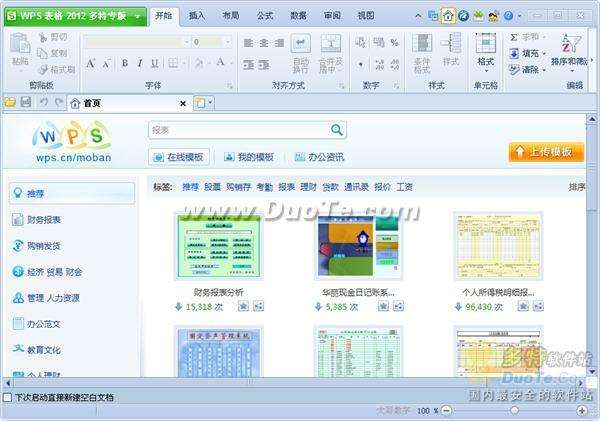
Task: Share the 华丽现金日记账 template icon
Action: [398, 306]
